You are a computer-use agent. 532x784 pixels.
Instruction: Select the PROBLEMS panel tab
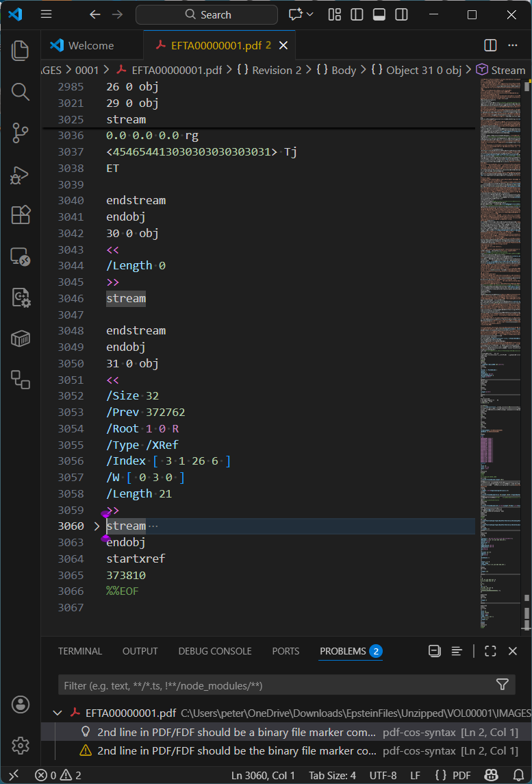point(351,651)
